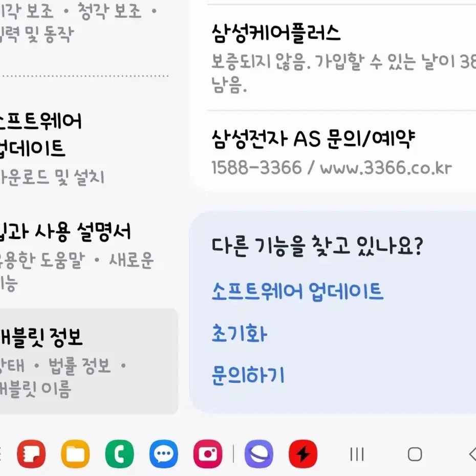This screenshot has width=476, height=476.
Task: Tap the 다른 기능을 찾고 있나요? suggestion card
Action: pos(333,312)
